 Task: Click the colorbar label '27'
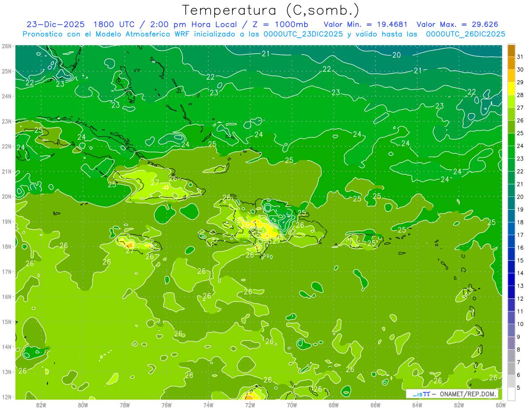[x=520, y=107]
